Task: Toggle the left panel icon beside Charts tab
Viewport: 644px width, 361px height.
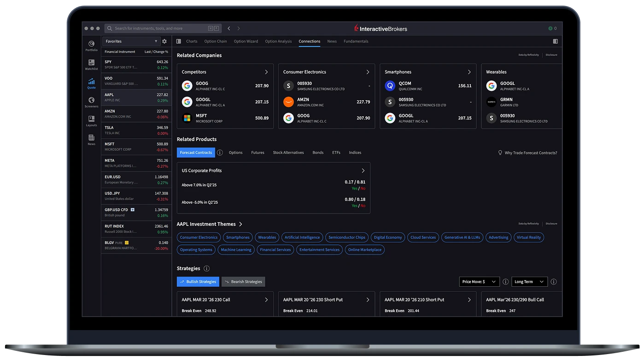Action: click(179, 41)
